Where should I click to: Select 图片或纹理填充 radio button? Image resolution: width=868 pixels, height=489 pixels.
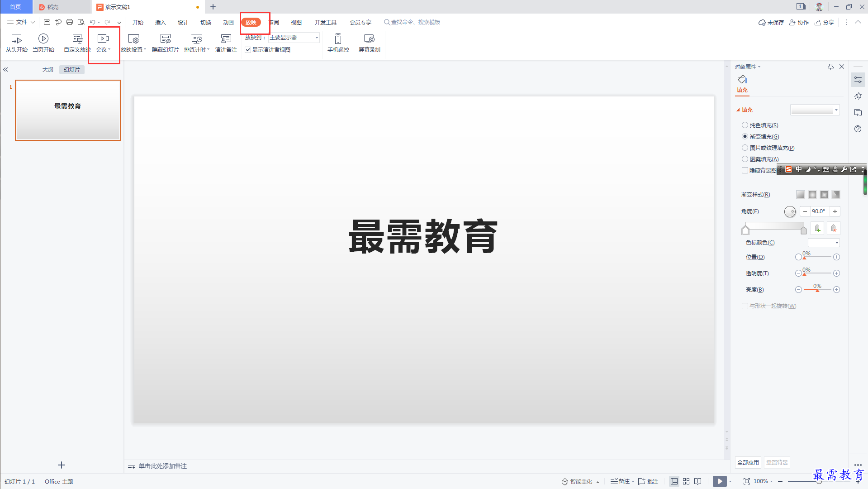(x=745, y=148)
